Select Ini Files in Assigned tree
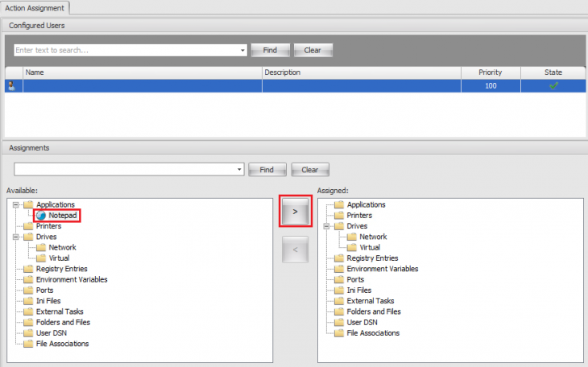The height and width of the screenshot is (367, 588). coord(359,291)
